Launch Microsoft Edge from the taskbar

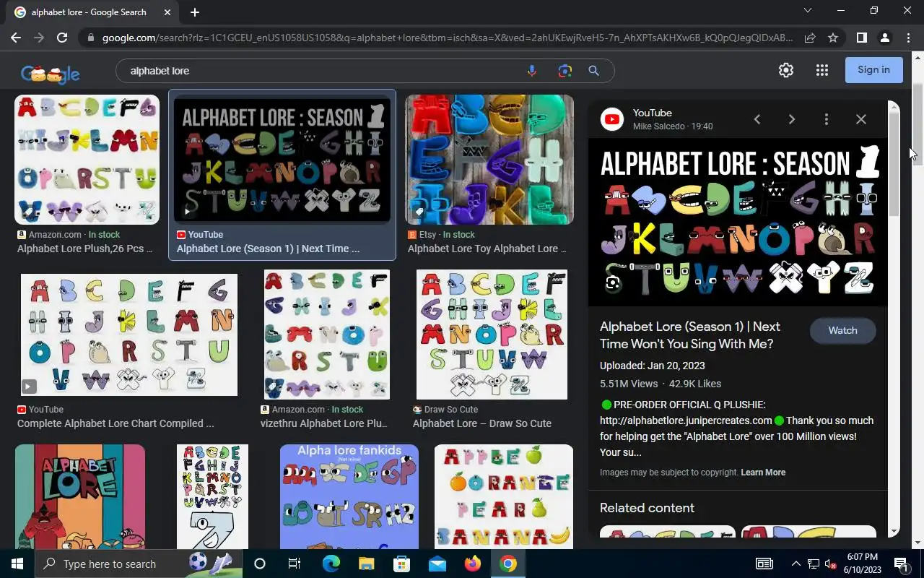(x=331, y=564)
